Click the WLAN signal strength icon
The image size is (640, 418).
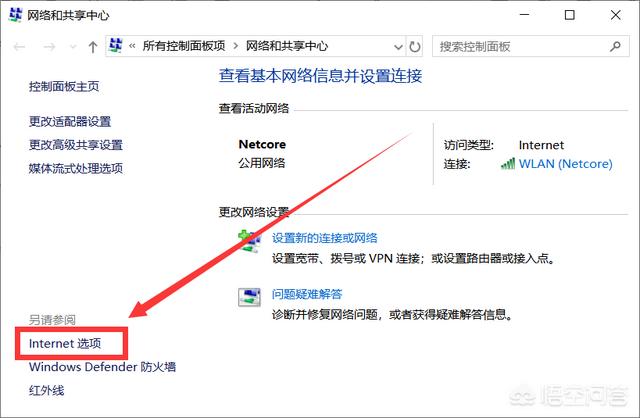point(508,163)
